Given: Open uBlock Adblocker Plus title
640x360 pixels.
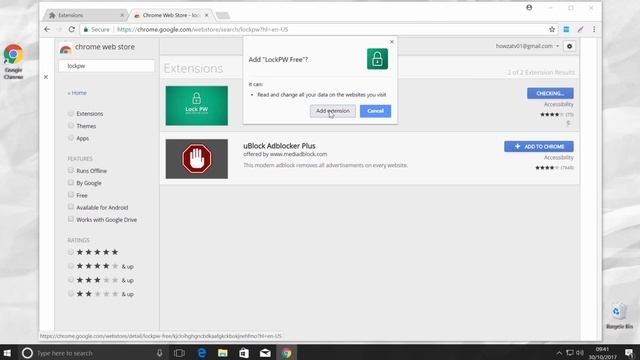Looking at the screenshot, I should click(279, 146).
